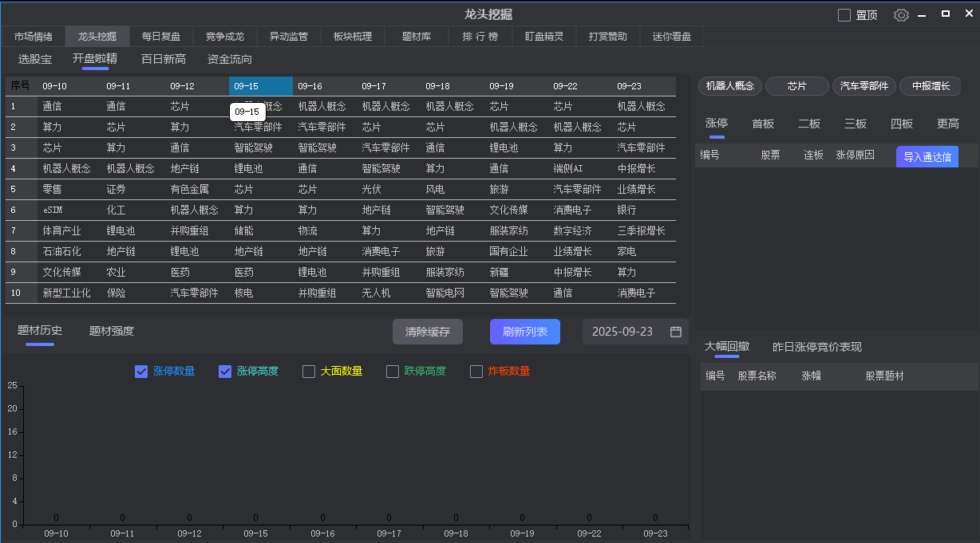Open the 题材库 tab
980x543 pixels.
pyautogui.click(x=416, y=36)
